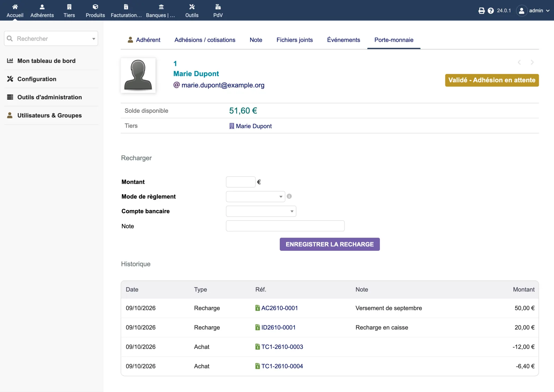Click the marie.dupont@example.org email link
Image resolution: width=554 pixels, height=392 pixels.
click(223, 85)
